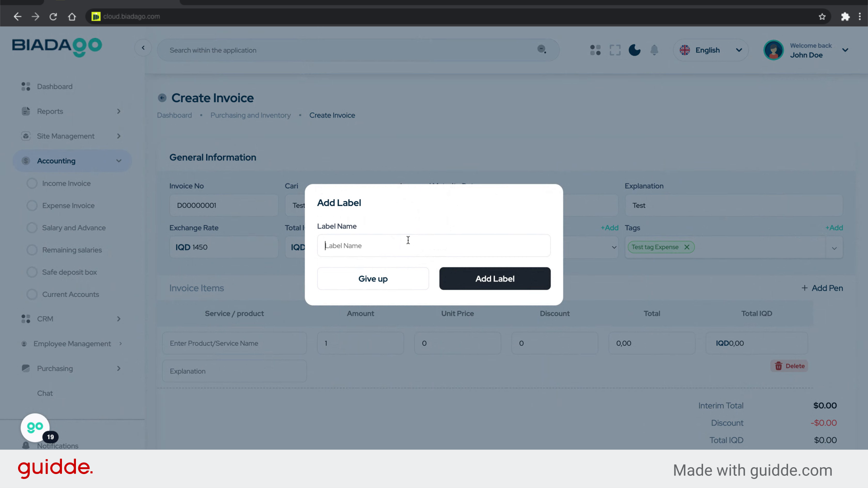Focus the Label Name input field
This screenshot has height=488, width=868.
pos(434,246)
